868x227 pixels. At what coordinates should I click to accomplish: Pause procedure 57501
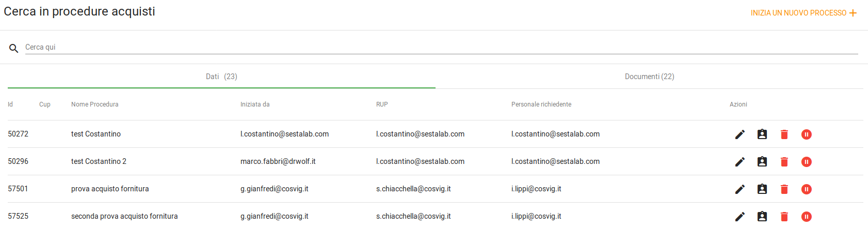pyautogui.click(x=807, y=189)
